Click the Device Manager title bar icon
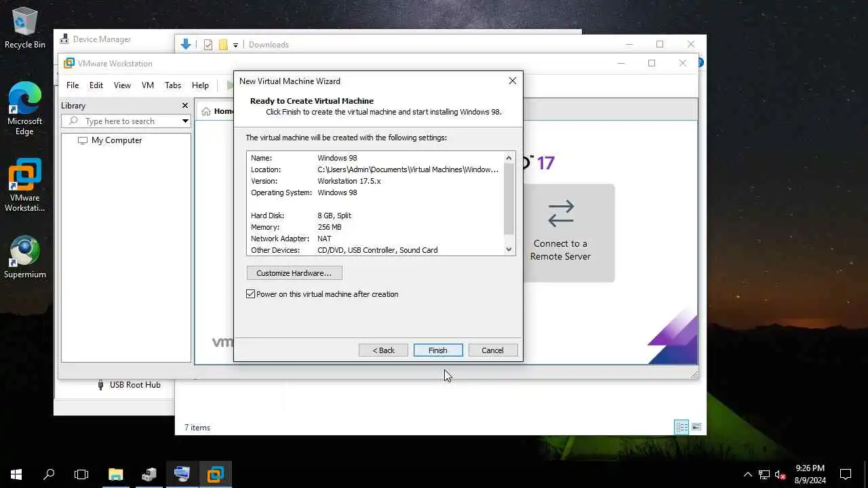868x488 pixels. (64, 39)
